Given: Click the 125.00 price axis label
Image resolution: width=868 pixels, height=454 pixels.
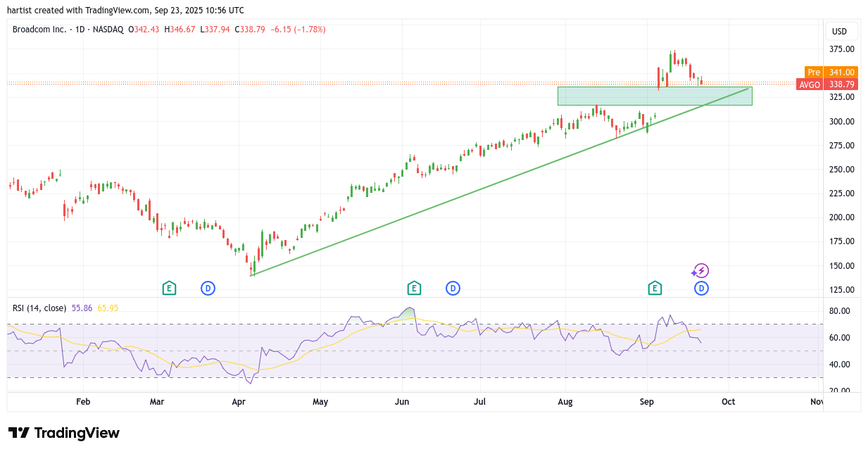Looking at the screenshot, I should tap(842, 290).
